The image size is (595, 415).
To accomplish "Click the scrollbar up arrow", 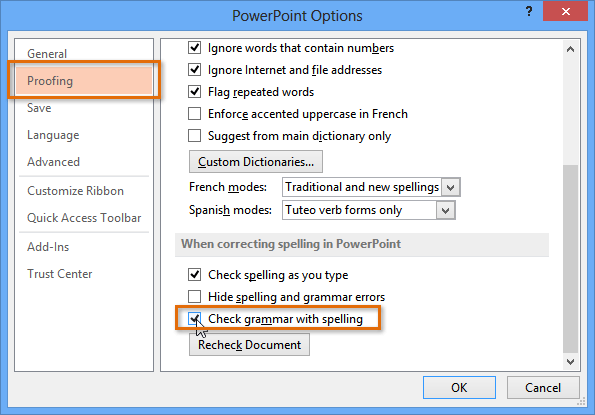I will click(570, 49).
